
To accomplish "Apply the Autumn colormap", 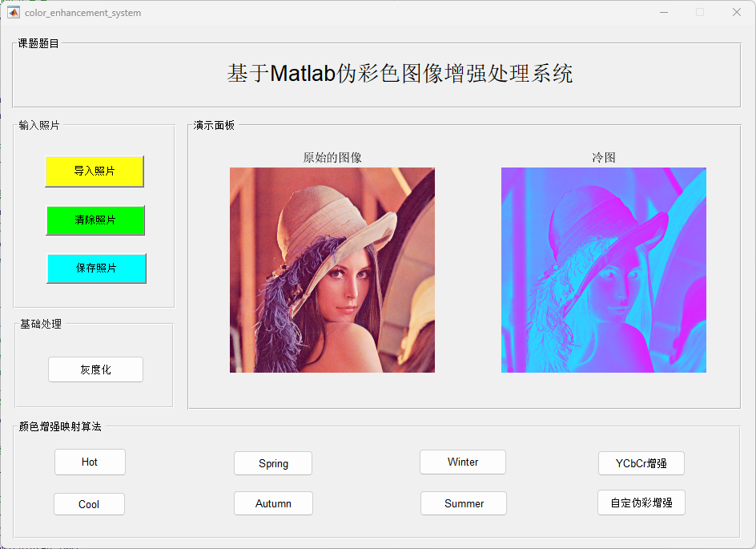I will (273, 503).
